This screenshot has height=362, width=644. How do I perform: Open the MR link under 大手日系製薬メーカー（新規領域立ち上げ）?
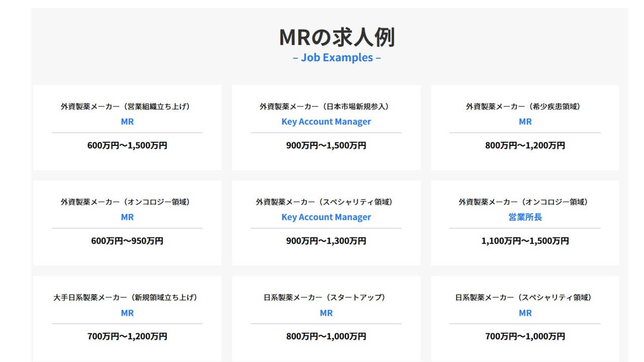coord(127,313)
